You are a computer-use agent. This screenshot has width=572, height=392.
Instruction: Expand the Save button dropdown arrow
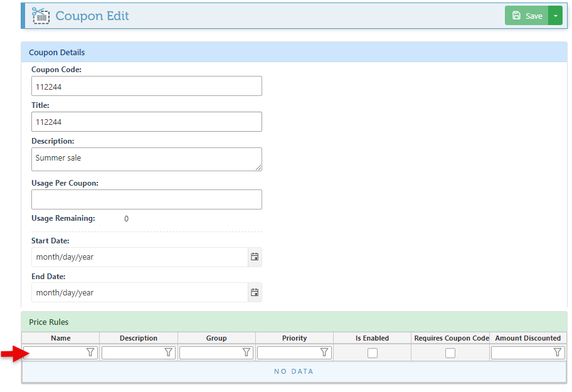(x=555, y=16)
